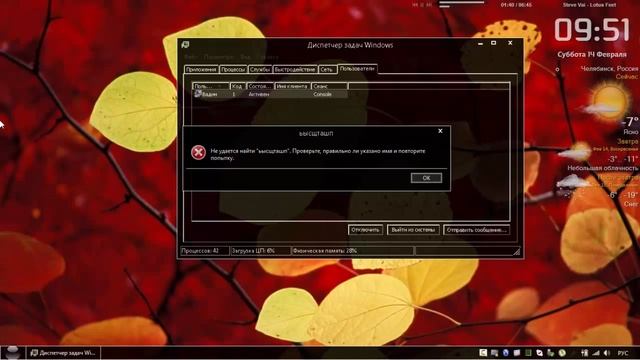Click the first white tray icon

tap(483, 353)
